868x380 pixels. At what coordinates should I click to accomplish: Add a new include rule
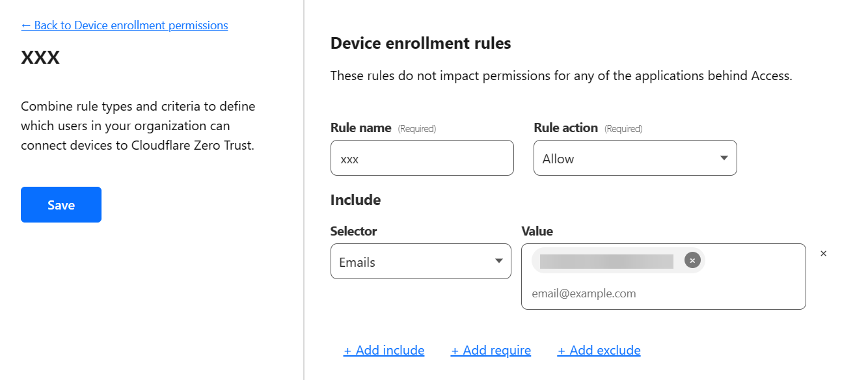coord(384,351)
